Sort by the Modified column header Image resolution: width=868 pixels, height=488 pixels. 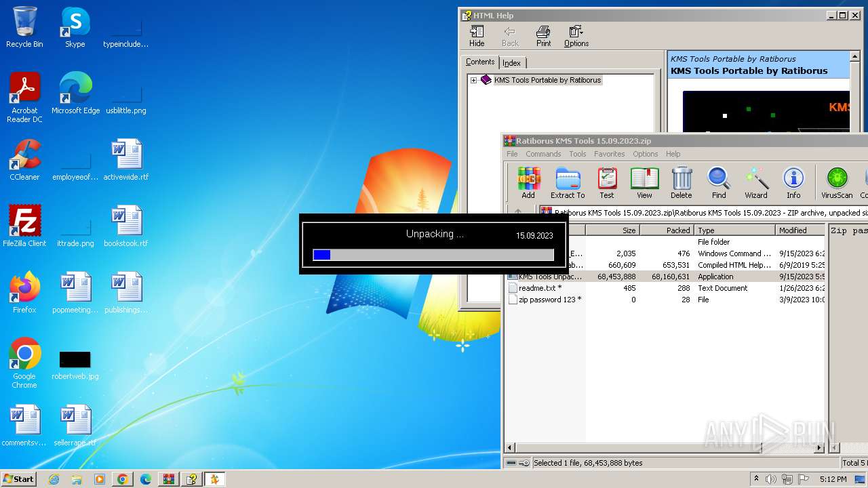pyautogui.click(x=800, y=230)
